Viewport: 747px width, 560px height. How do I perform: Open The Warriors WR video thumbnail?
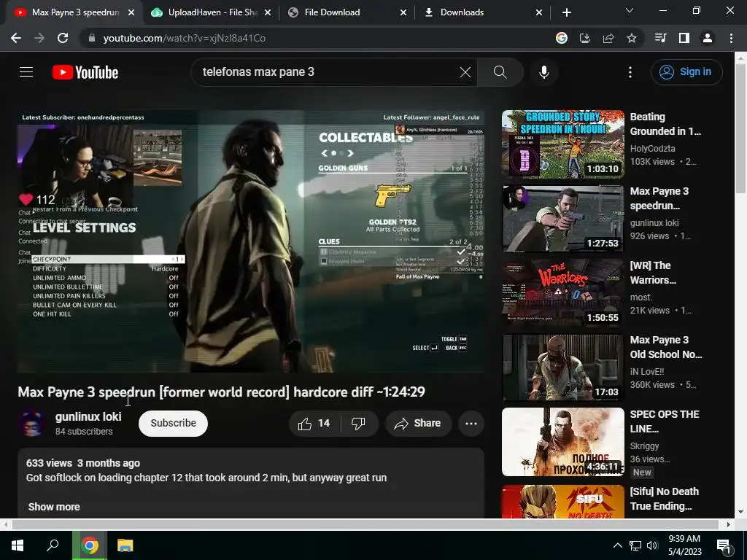click(x=562, y=293)
